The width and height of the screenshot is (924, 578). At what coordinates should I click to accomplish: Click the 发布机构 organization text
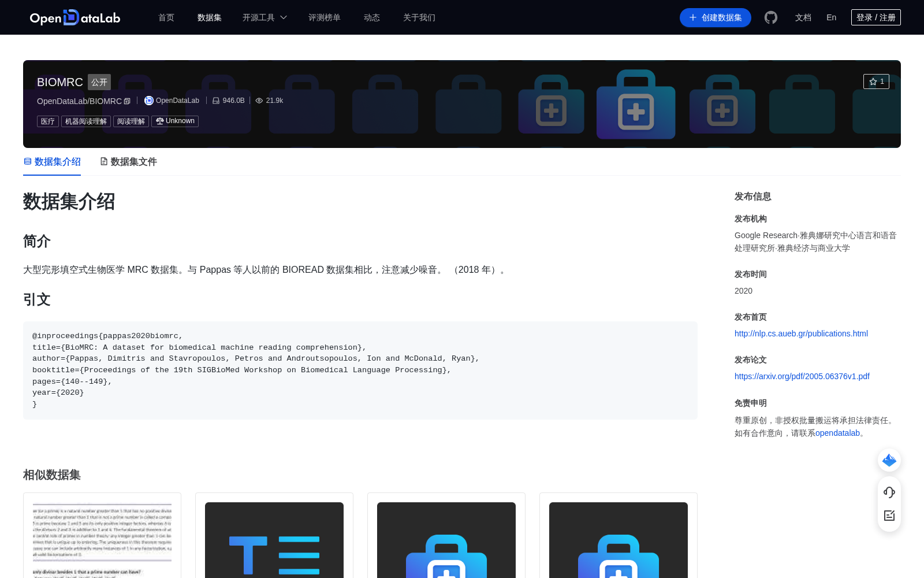[x=815, y=242]
